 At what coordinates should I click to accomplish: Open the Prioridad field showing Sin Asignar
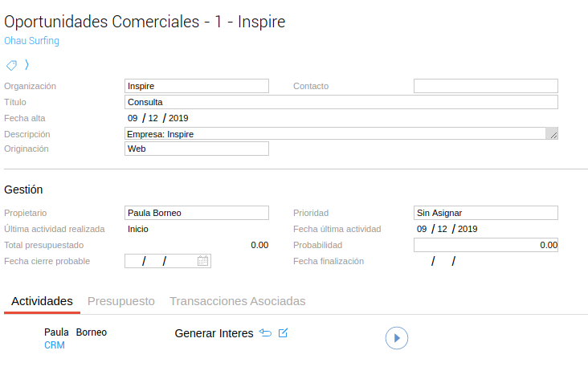485,213
